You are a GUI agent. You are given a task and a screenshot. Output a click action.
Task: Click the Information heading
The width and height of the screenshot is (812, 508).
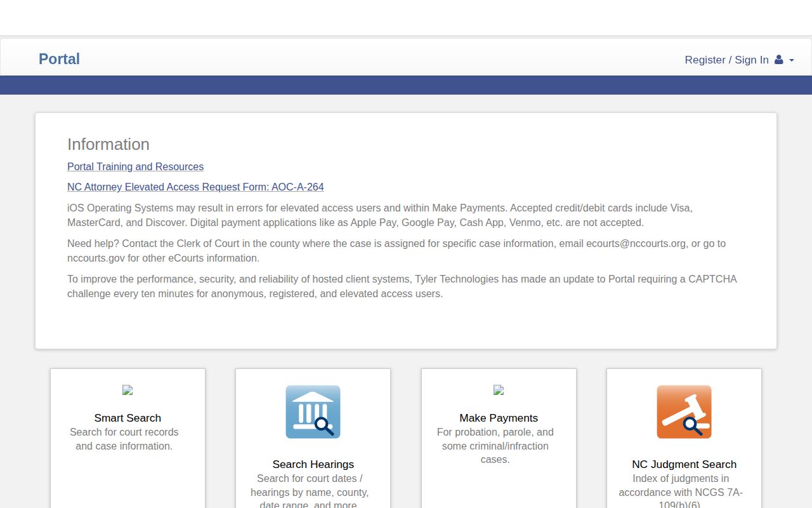108,144
